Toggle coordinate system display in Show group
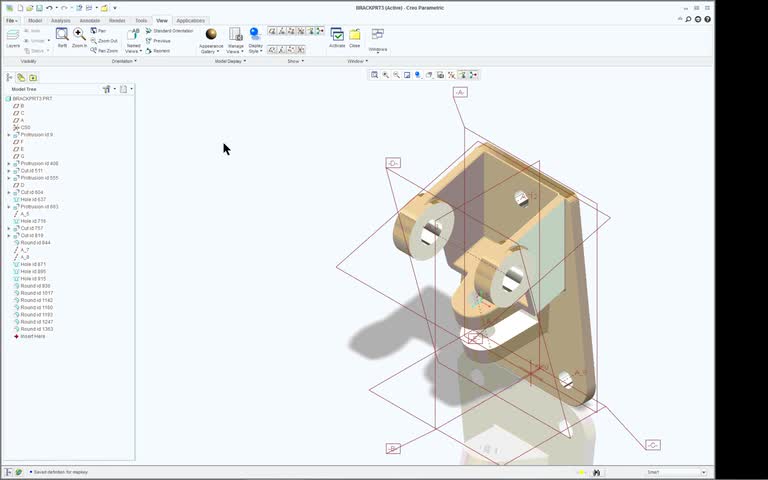 tap(301, 31)
